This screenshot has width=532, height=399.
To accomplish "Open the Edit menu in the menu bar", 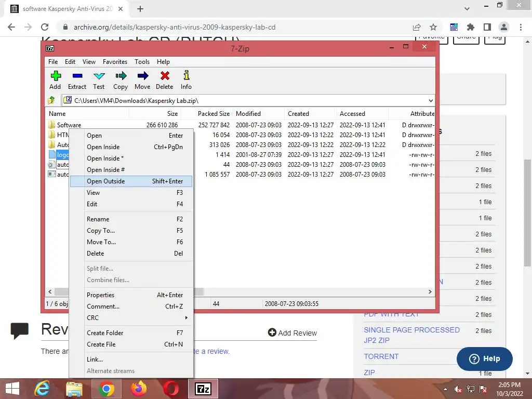I will point(70,62).
